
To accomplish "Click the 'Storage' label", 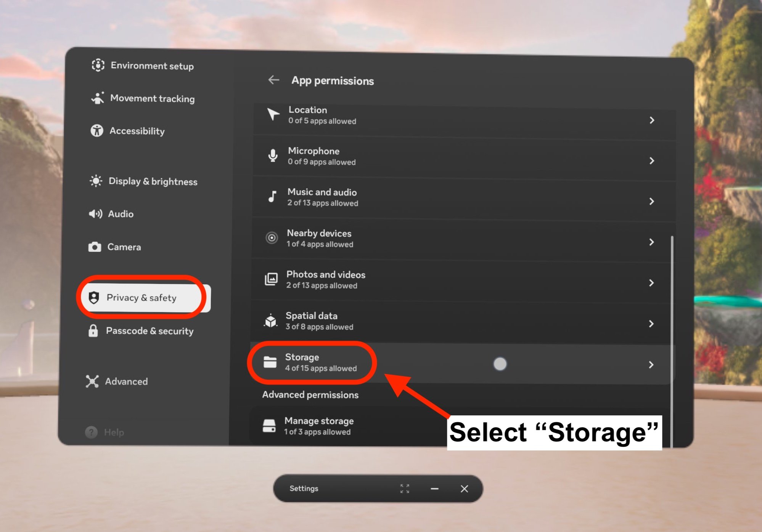I will click(x=302, y=357).
